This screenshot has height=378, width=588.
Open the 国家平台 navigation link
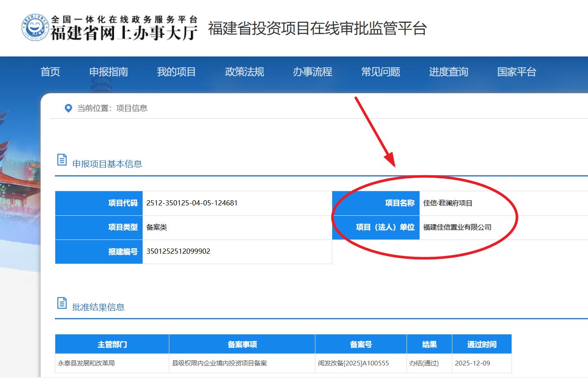coord(517,72)
